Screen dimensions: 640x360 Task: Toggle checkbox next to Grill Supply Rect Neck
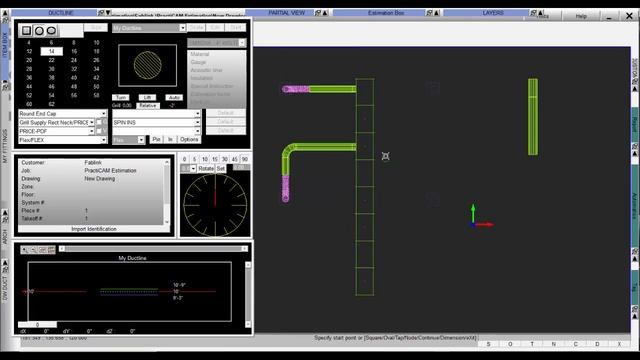[x=99, y=122]
